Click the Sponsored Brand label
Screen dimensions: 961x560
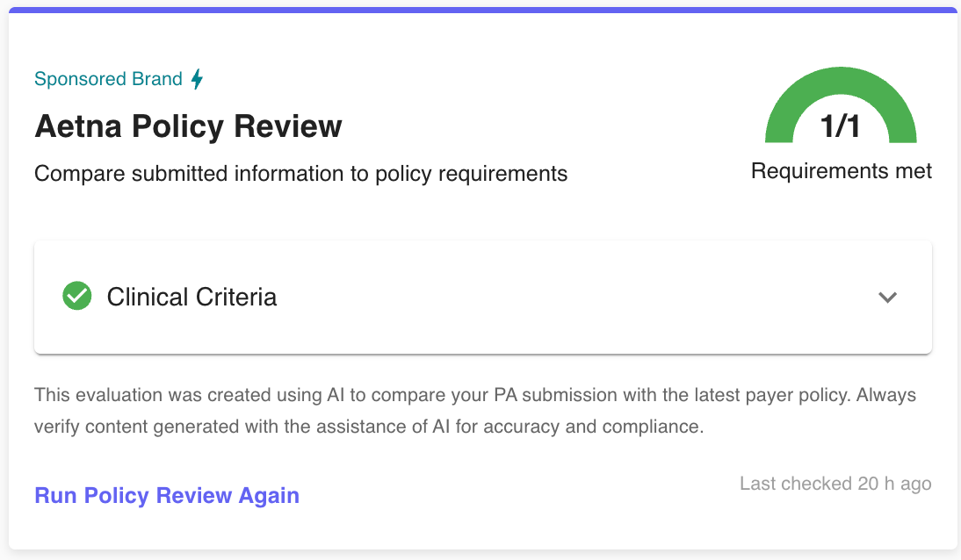[108, 79]
